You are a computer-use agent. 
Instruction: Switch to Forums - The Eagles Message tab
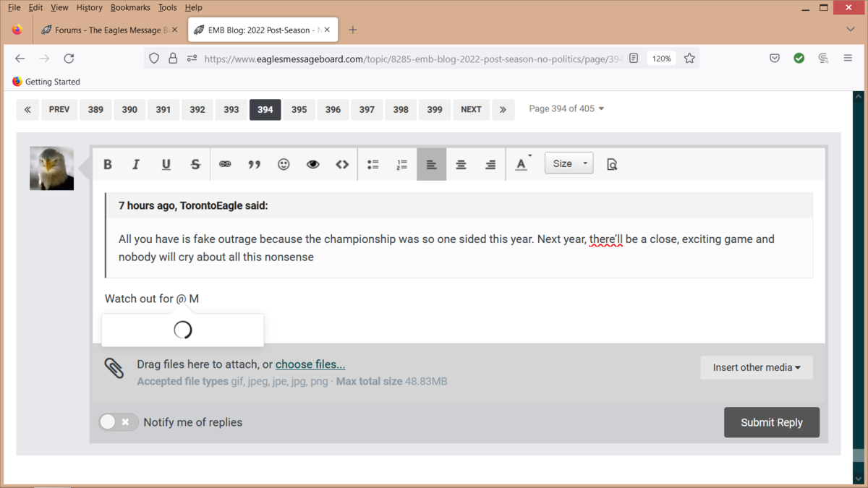tap(109, 30)
